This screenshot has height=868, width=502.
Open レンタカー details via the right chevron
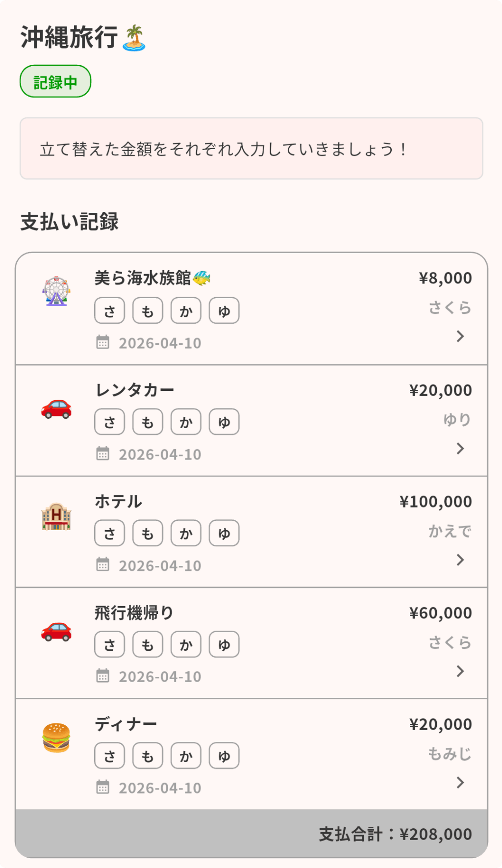click(x=460, y=448)
